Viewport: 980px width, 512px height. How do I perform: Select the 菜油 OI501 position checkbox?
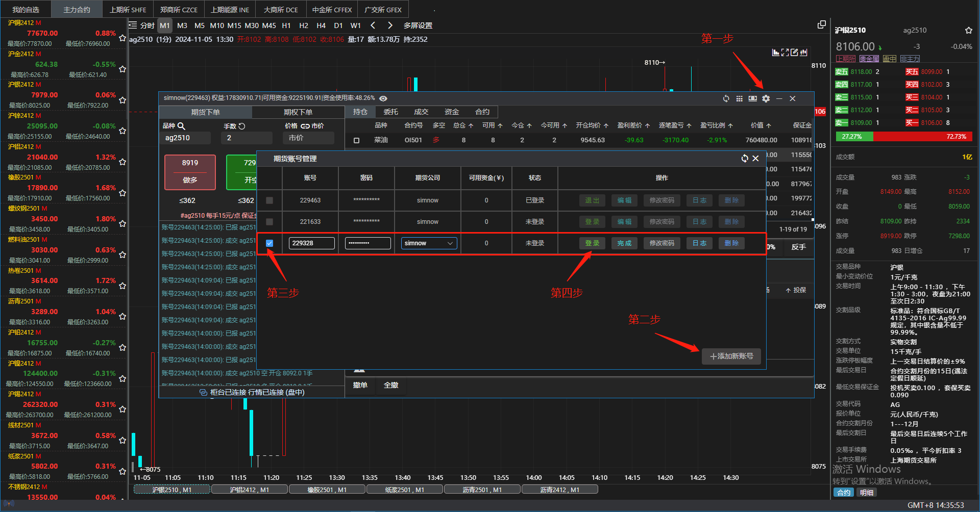(357, 140)
